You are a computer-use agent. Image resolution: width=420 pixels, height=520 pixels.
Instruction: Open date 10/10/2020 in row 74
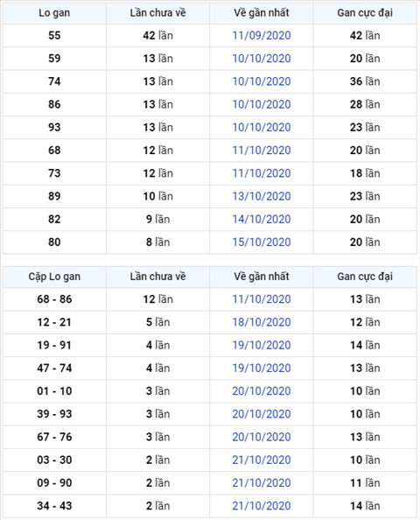(x=262, y=81)
